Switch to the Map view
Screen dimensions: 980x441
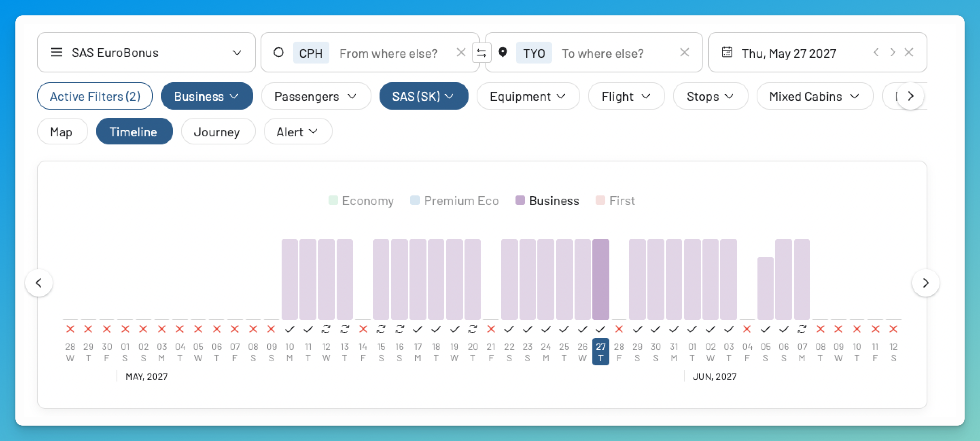(x=62, y=131)
